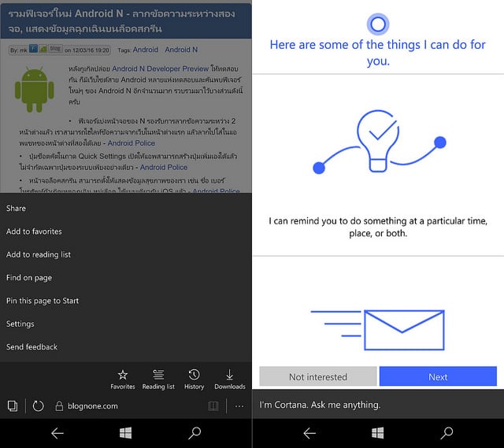Click the 'I can remind you' text

(378, 227)
